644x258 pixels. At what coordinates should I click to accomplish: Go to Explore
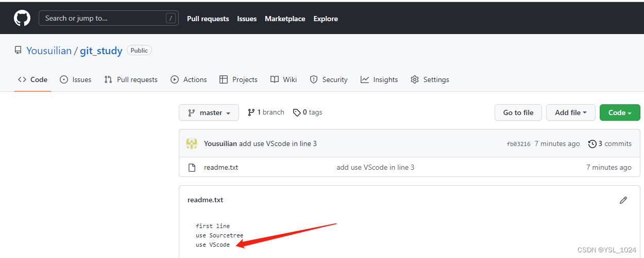click(326, 19)
